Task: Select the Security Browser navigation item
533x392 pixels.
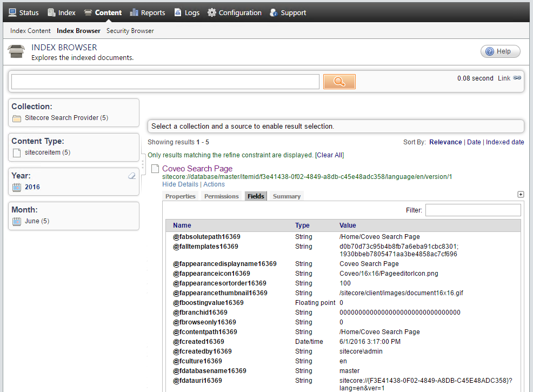Action: point(130,31)
